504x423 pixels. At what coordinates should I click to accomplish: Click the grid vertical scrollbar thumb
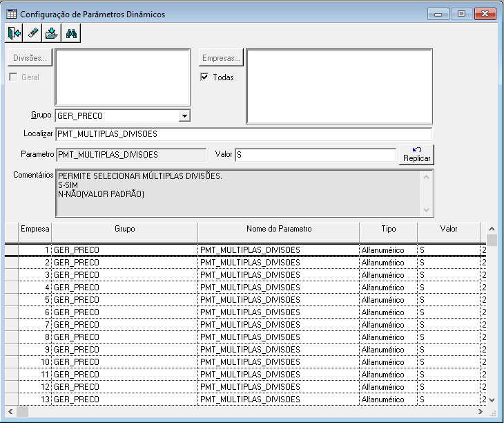click(x=492, y=240)
